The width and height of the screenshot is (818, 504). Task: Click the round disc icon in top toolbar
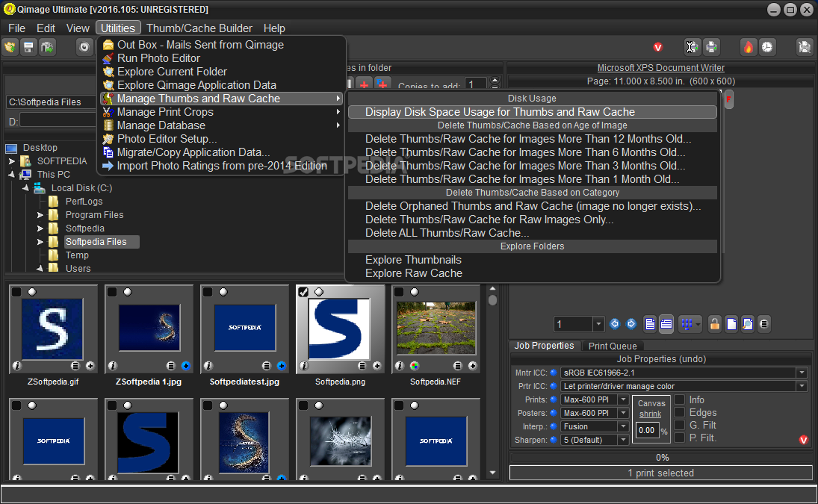[84, 48]
